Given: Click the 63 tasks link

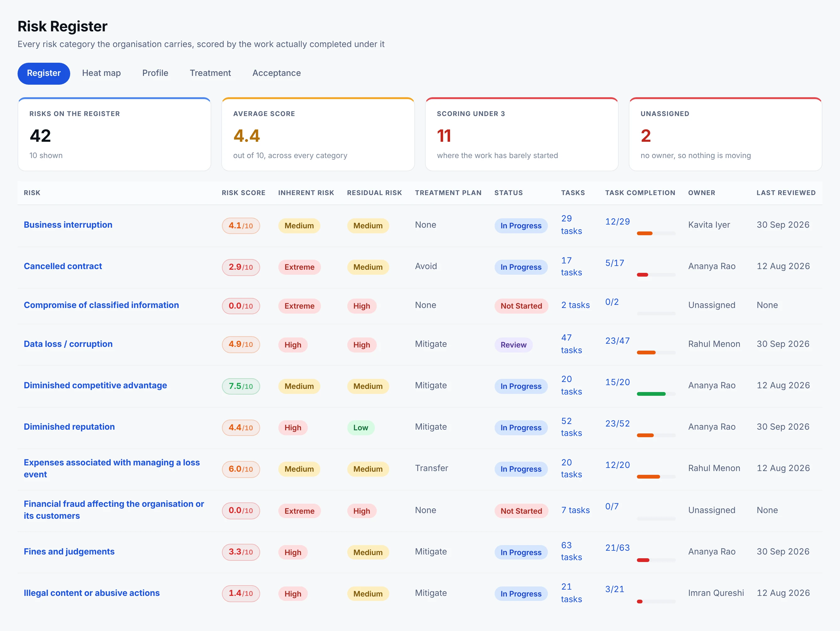Looking at the screenshot, I should point(571,551).
